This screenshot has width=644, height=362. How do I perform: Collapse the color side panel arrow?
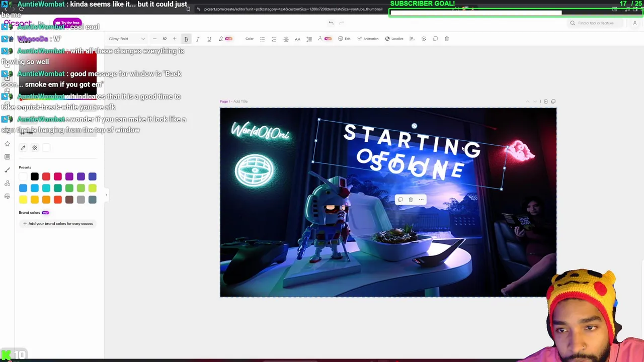(x=106, y=195)
